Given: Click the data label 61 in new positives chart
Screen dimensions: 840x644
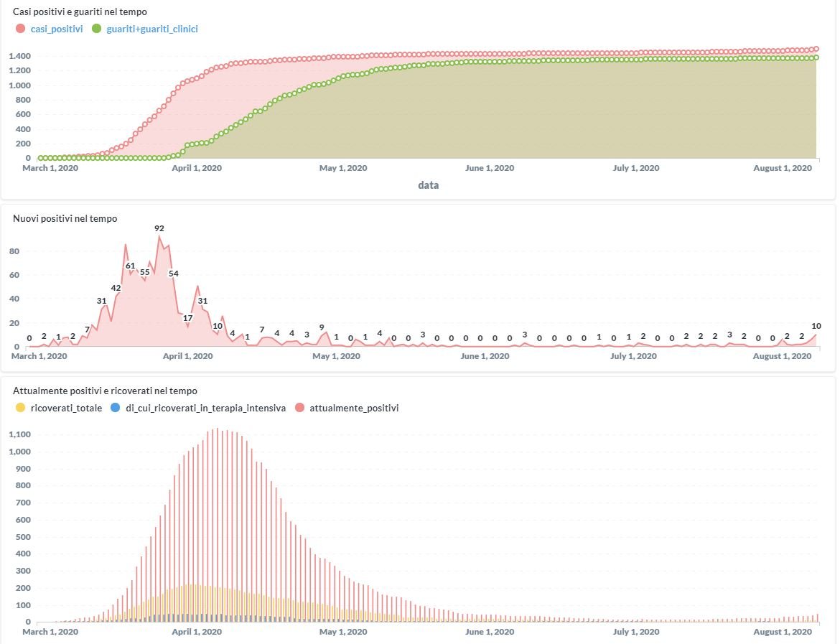Looking at the screenshot, I should pyautogui.click(x=131, y=266).
